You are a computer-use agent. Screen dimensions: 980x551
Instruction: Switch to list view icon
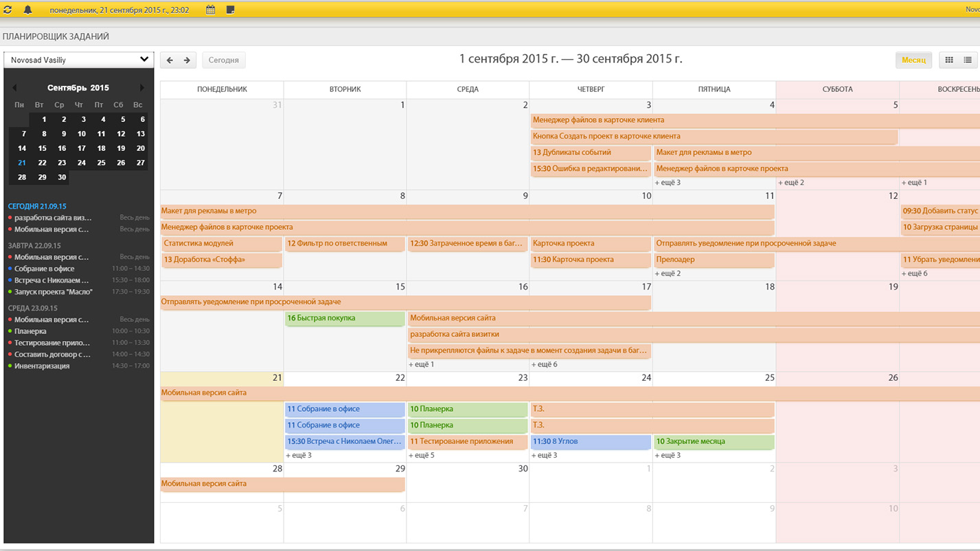click(x=968, y=60)
